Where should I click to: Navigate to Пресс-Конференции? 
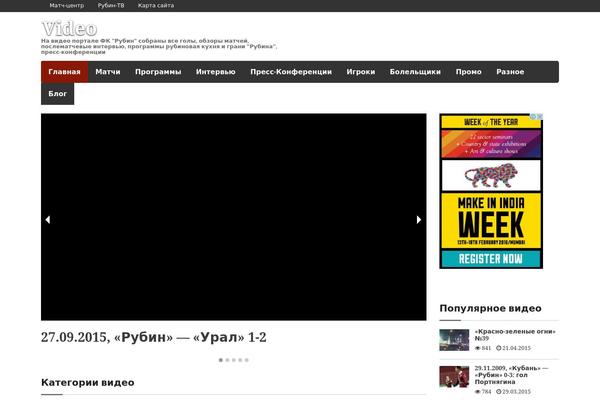[291, 72]
